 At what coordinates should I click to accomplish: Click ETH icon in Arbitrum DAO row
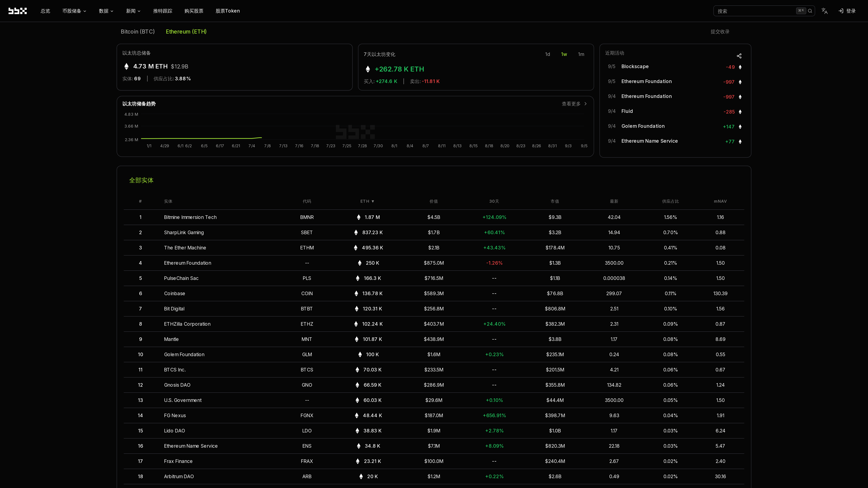pos(361,476)
